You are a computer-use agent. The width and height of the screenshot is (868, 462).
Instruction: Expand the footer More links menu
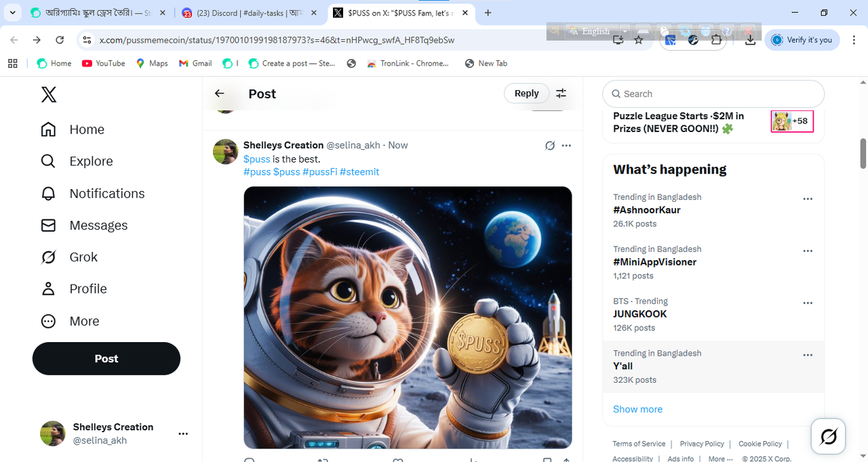click(720, 459)
